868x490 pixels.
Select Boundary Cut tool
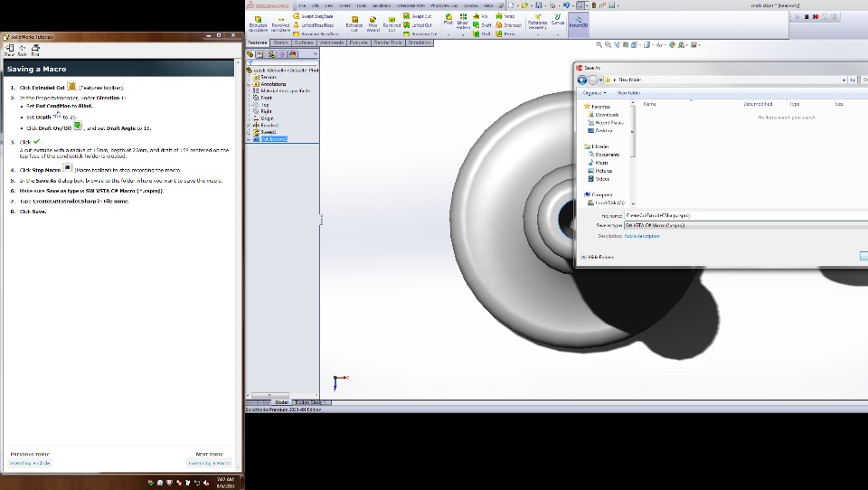coord(420,34)
